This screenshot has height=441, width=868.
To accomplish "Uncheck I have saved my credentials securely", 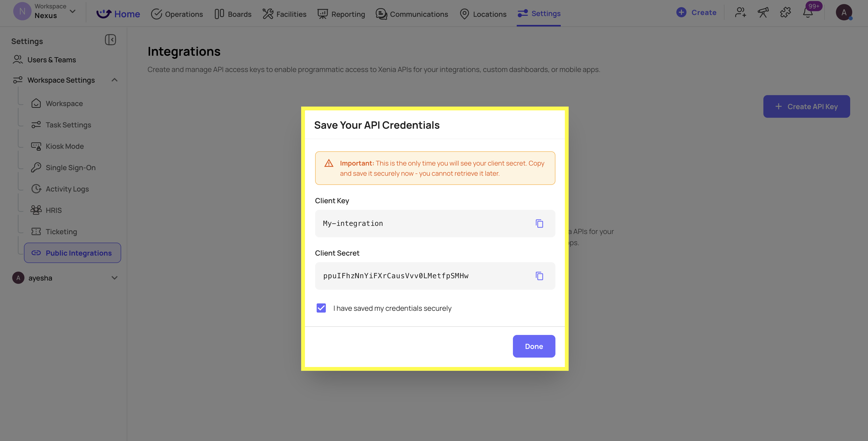I will [x=321, y=308].
